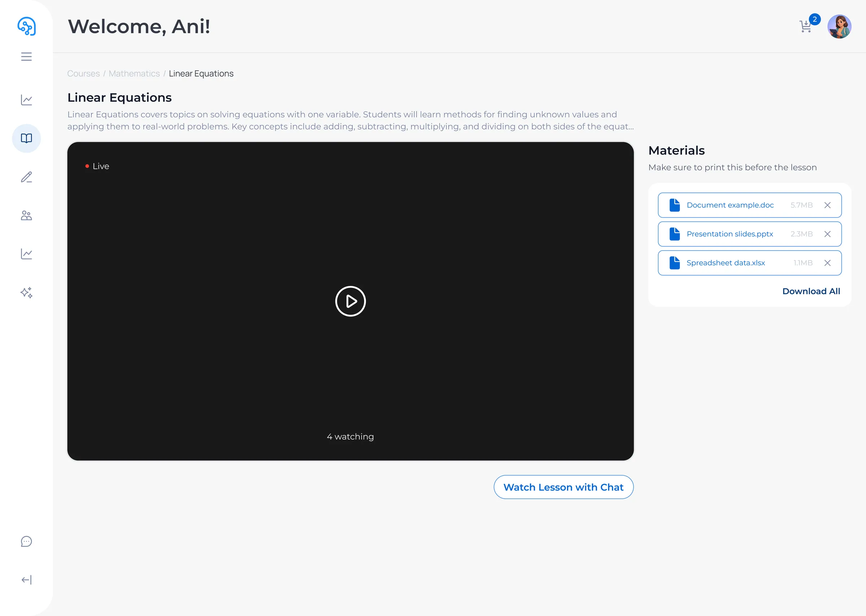Viewport: 866px width, 616px height.
Task: Remove Presentation slides.pptx with the X
Action: (827, 234)
